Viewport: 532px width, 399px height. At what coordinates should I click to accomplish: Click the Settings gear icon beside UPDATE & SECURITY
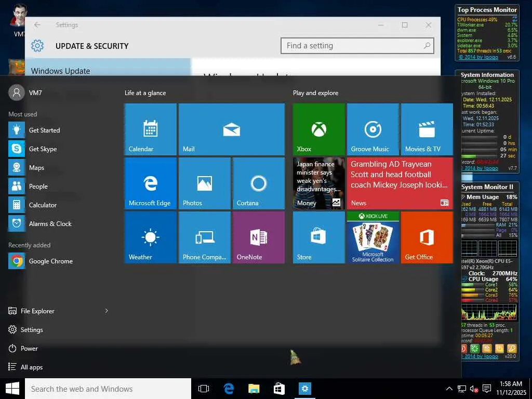pos(37,46)
